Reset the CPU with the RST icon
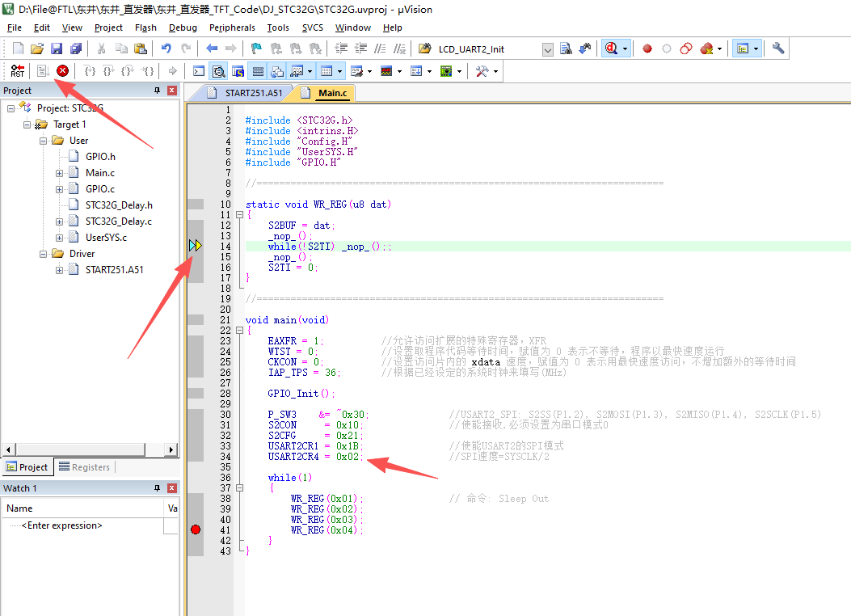Viewport: 851px width, 616px height. coord(17,70)
